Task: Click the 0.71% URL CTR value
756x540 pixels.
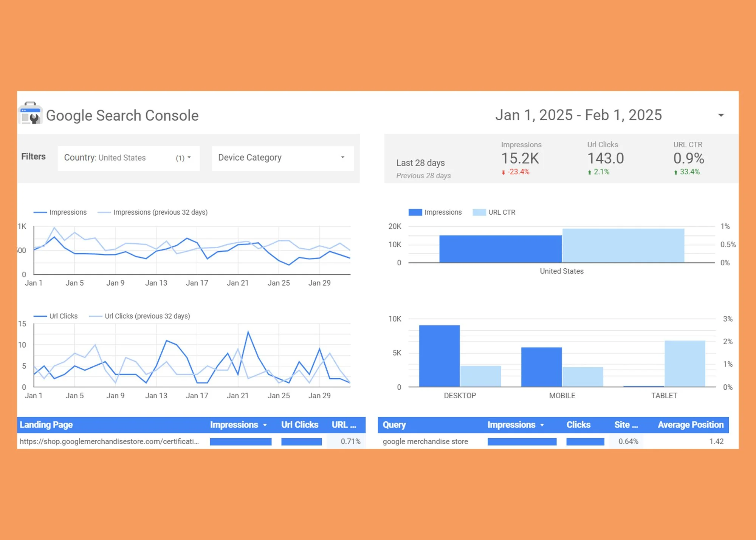Action: tap(350, 441)
